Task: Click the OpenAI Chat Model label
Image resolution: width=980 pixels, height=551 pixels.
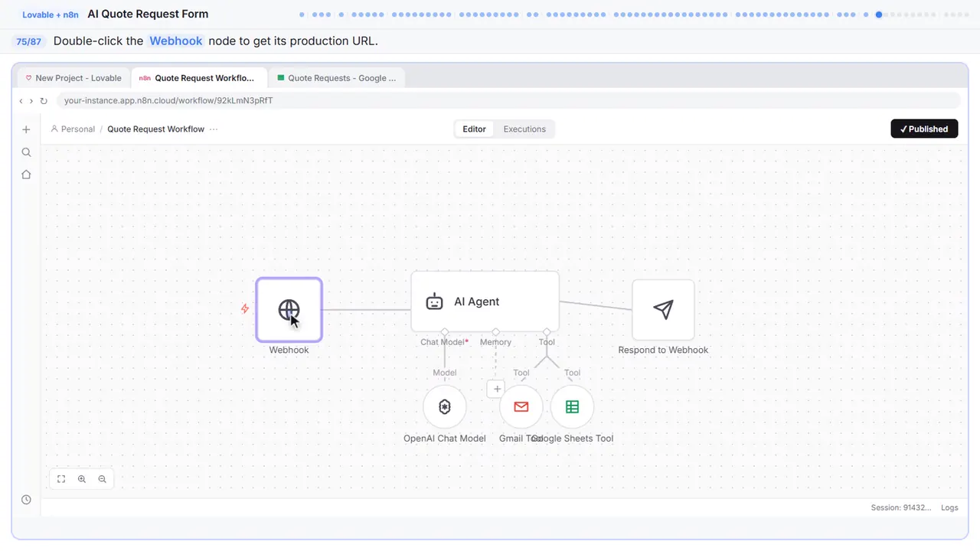Action: click(x=445, y=439)
